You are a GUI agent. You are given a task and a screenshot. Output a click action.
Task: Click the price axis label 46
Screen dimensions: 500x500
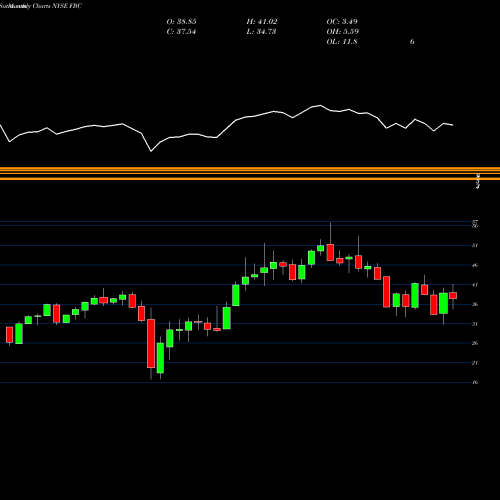[475, 265]
